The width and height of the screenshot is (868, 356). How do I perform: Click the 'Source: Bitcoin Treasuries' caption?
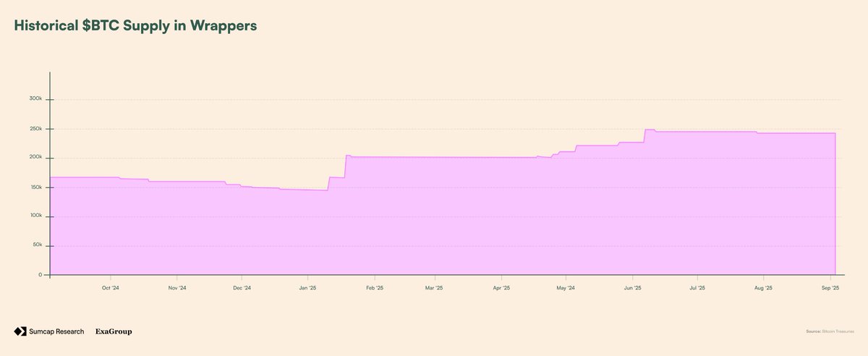[x=830, y=331]
